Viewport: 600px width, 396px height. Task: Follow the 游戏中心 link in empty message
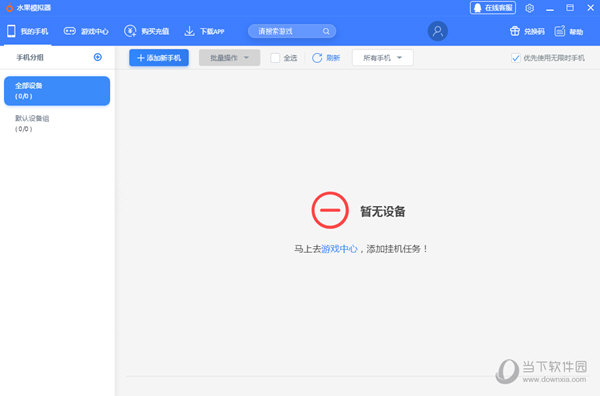(339, 249)
